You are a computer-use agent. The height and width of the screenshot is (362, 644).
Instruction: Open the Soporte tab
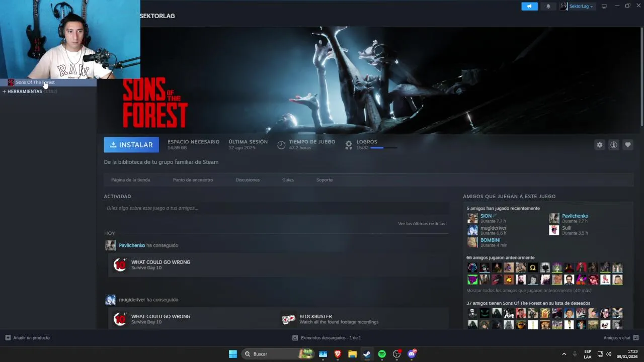pyautogui.click(x=325, y=180)
